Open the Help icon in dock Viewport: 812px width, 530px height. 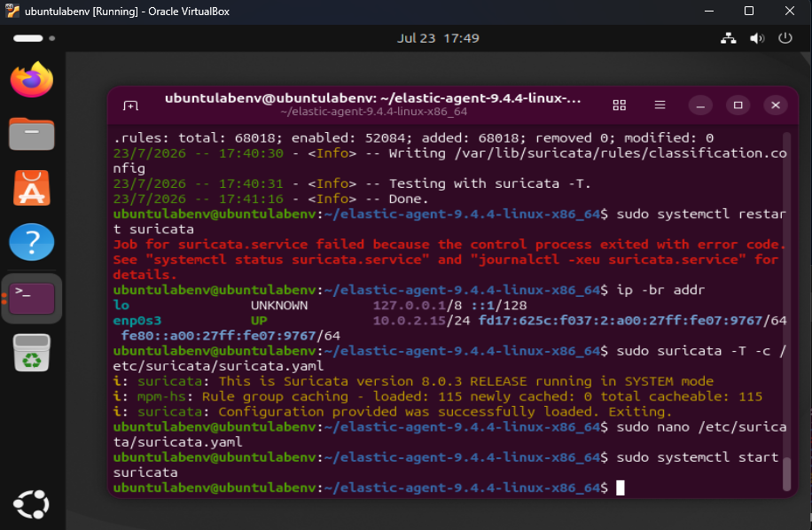coord(32,242)
